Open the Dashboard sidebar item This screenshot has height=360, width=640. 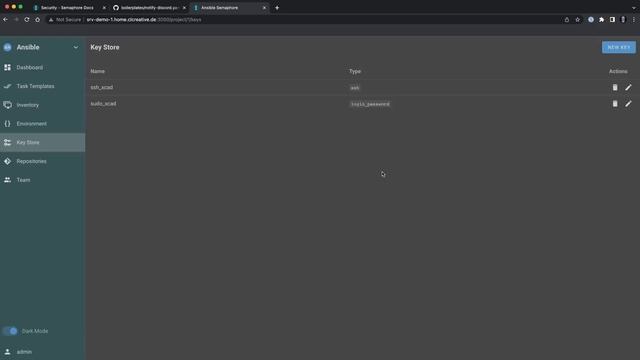coord(42,67)
